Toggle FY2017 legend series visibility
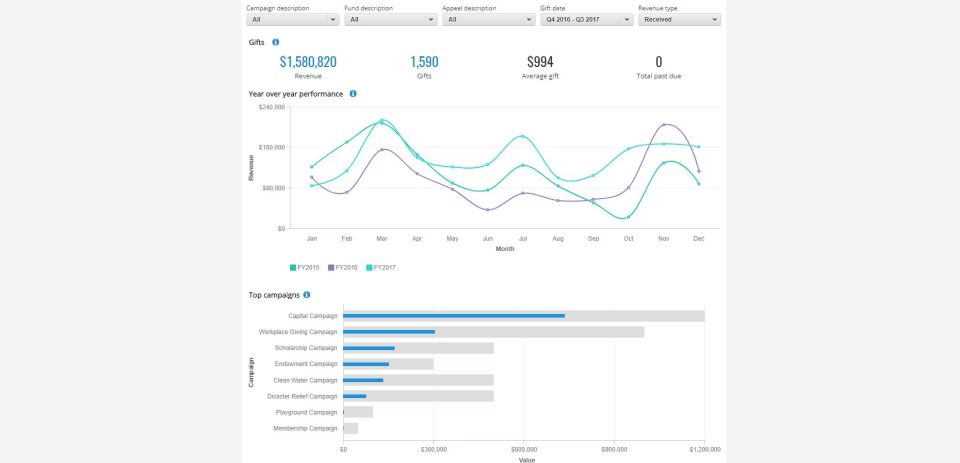The width and height of the screenshot is (960, 463). coord(381,267)
